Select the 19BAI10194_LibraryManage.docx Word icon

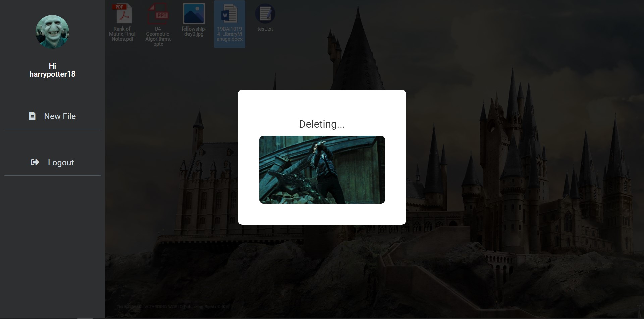pos(229,14)
